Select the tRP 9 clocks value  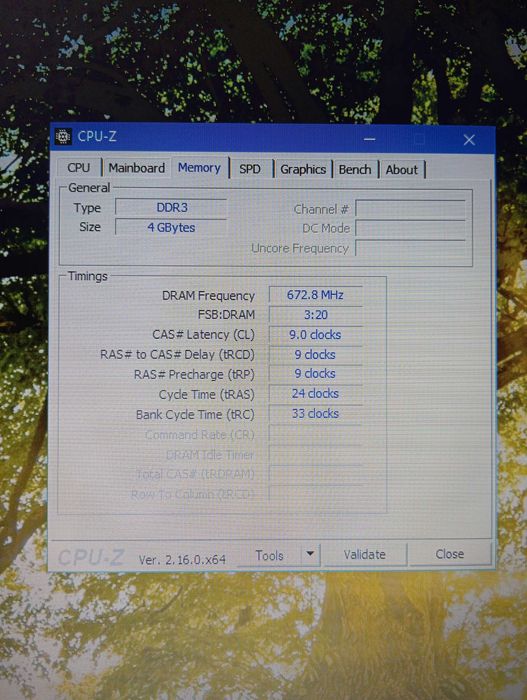pos(315,374)
